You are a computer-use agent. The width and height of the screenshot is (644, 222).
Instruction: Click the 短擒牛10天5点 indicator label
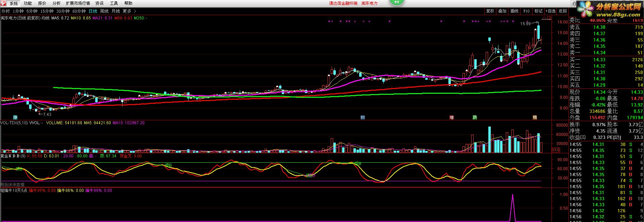(14, 191)
